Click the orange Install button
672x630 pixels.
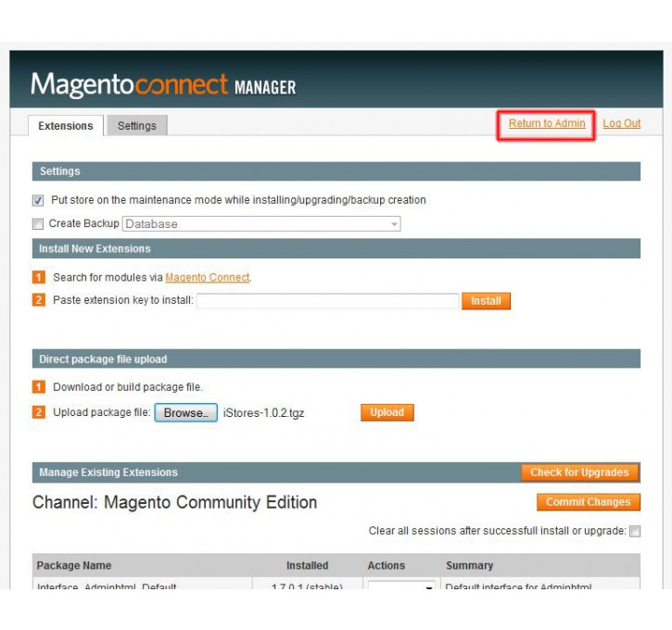coord(486,301)
